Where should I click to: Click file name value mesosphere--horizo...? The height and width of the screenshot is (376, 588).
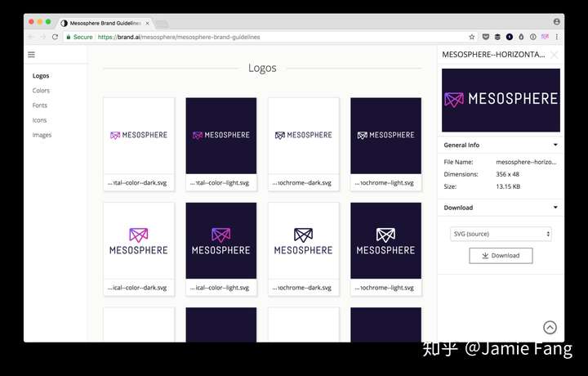526,162
